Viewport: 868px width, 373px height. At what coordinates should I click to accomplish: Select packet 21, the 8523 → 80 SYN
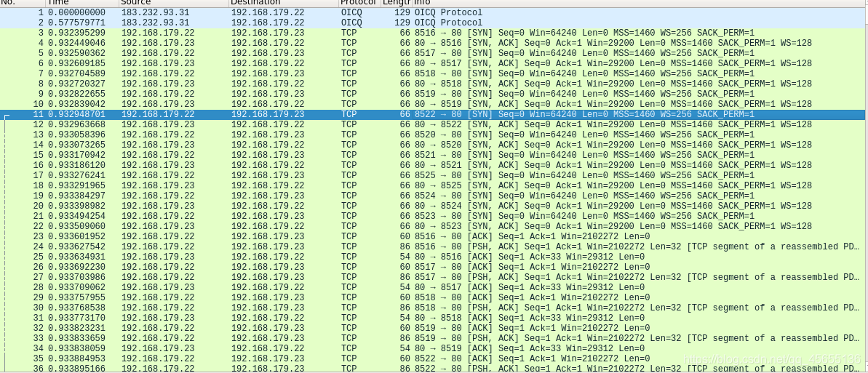pyautogui.click(x=434, y=216)
